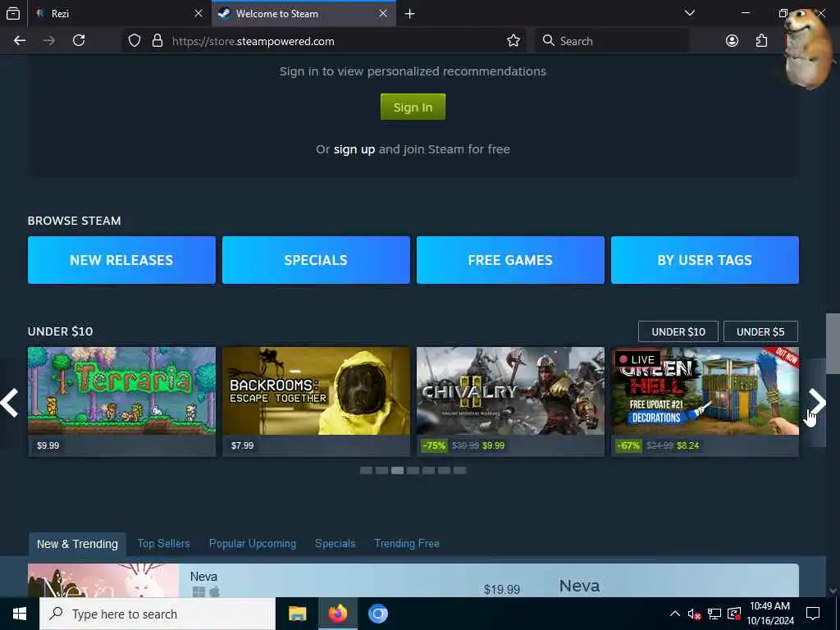Open Backrooms: Escape Together card
This screenshot has width=840, height=630.
316,402
